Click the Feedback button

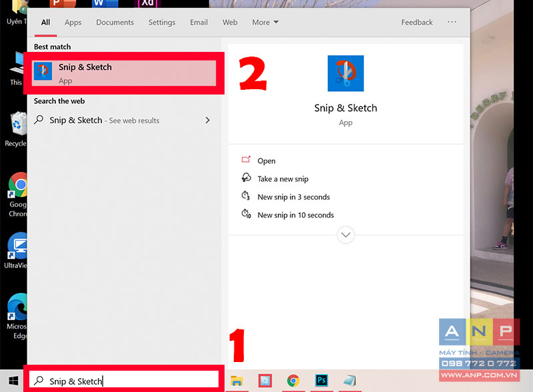tap(417, 23)
